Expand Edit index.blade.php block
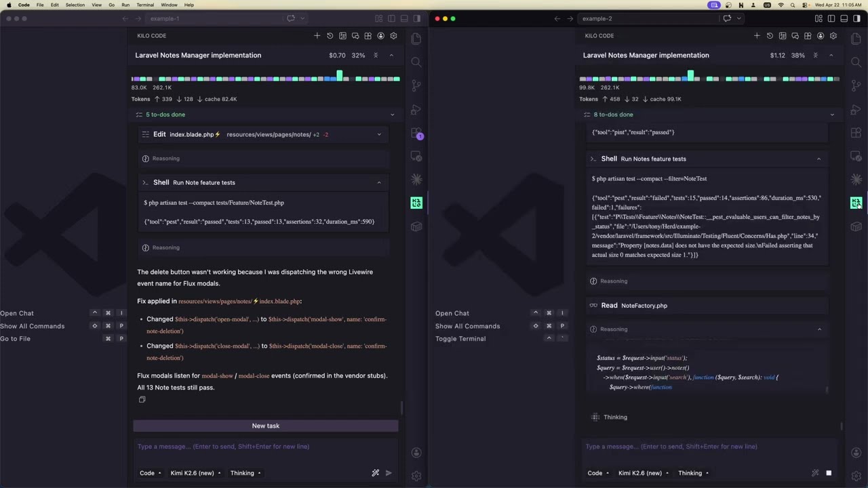The height and width of the screenshot is (488, 868). (263, 134)
